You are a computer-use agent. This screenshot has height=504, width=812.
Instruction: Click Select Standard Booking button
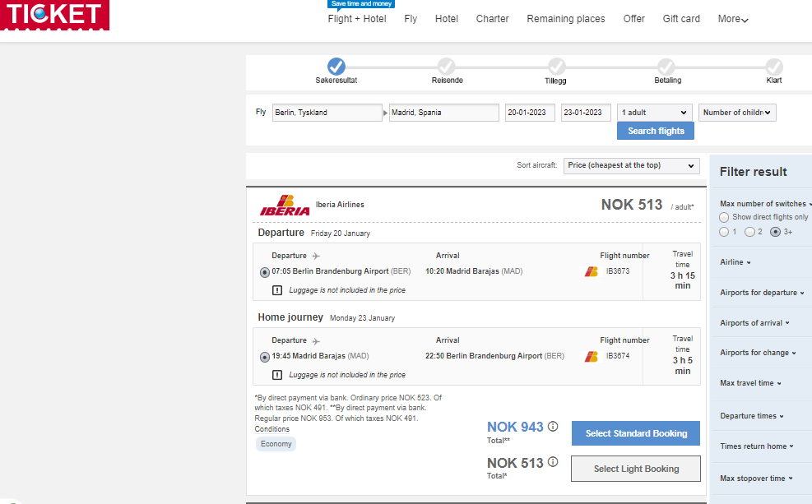point(636,433)
